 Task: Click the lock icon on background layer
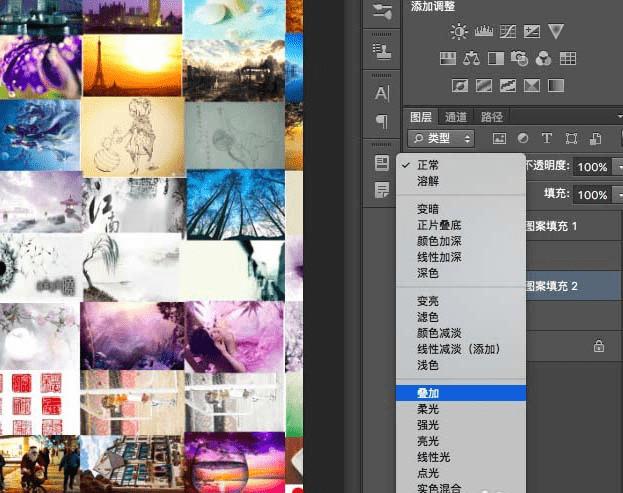[599, 346]
